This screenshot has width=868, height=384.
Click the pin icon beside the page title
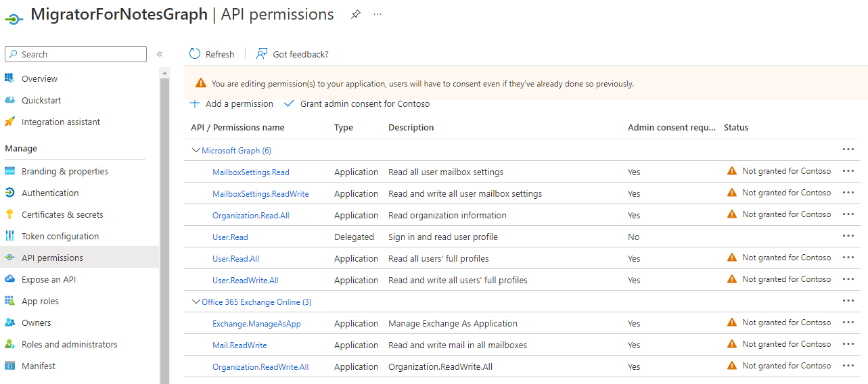[x=356, y=14]
